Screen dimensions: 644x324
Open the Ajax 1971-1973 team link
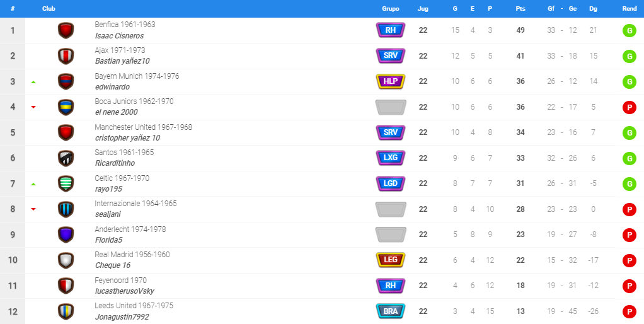point(120,50)
